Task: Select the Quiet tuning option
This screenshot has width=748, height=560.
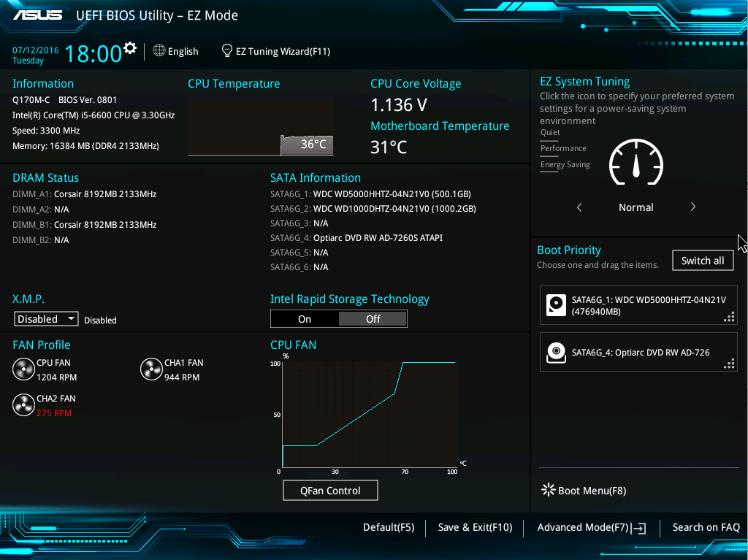Action: coord(550,133)
